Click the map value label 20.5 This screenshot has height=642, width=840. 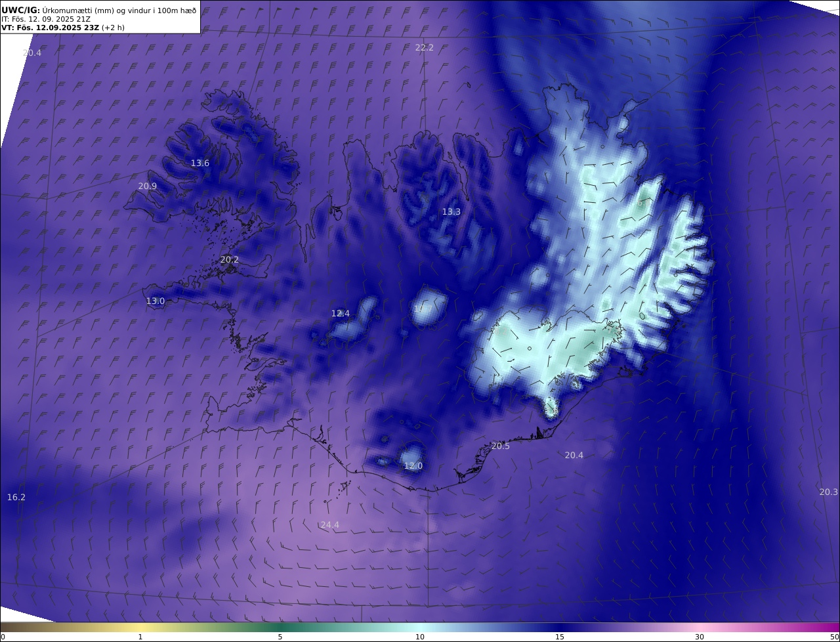(x=501, y=446)
